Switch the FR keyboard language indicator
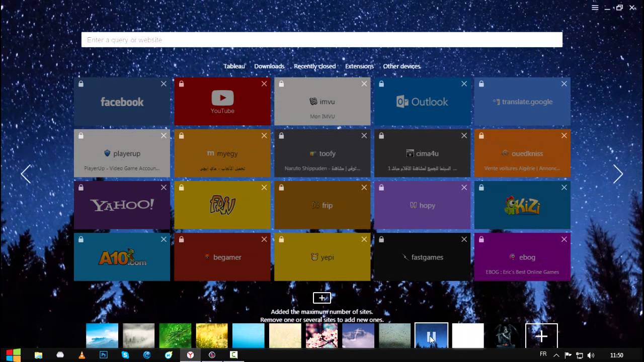This screenshot has width=644, height=362. coord(543,354)
